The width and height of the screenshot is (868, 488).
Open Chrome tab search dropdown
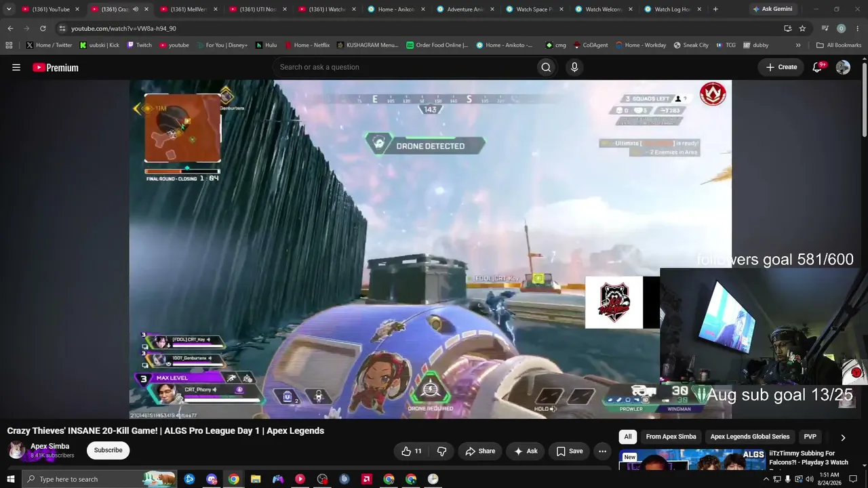coord(9,9)
